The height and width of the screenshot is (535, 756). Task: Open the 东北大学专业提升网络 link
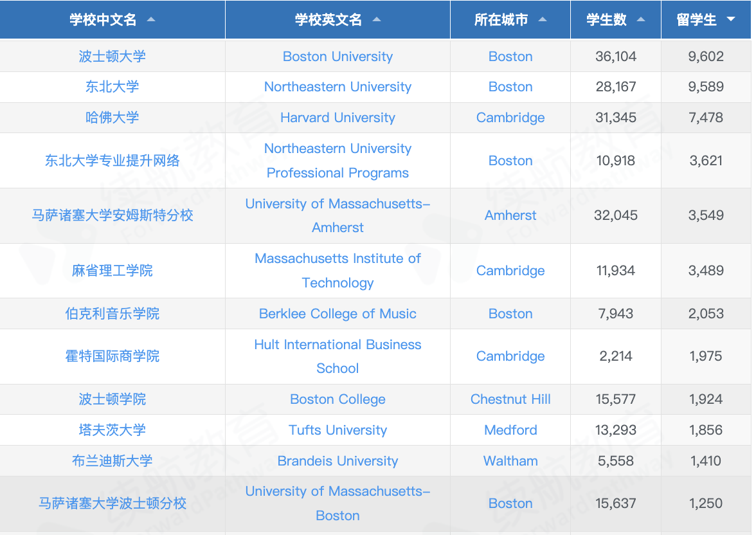pos(113,161)
